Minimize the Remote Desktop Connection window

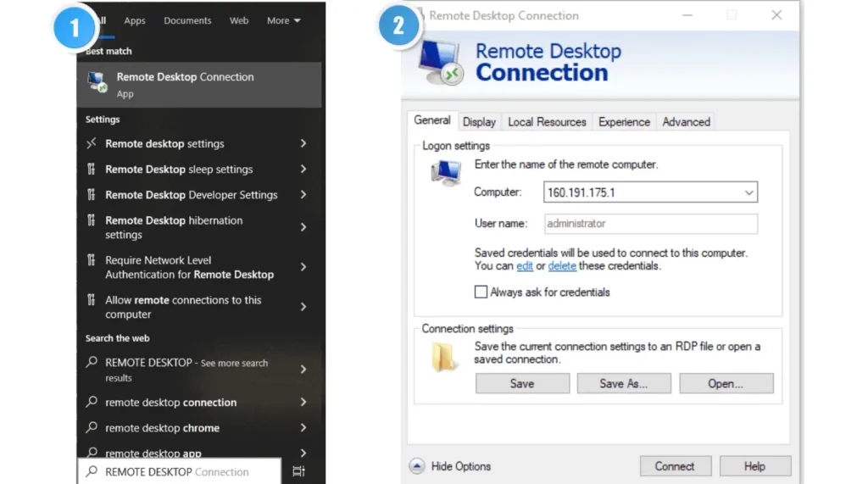point(687,15)
